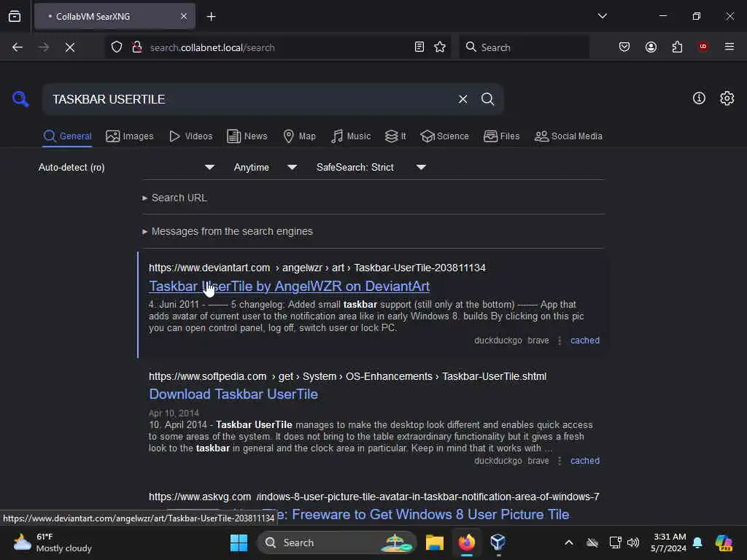Click the TASKBAR USERTILE search query field

coord(248,99)
